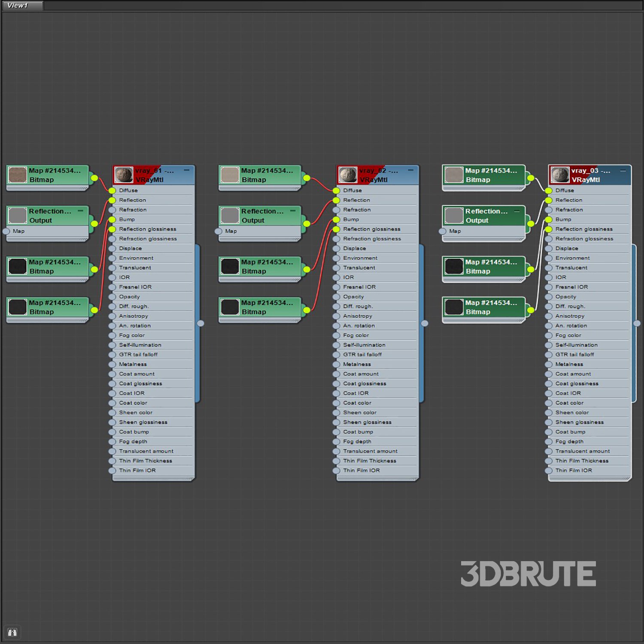Collapse the vray_01 VRayMtl node
This screenshot has width=644, height=644.
(x=187, y=170)
